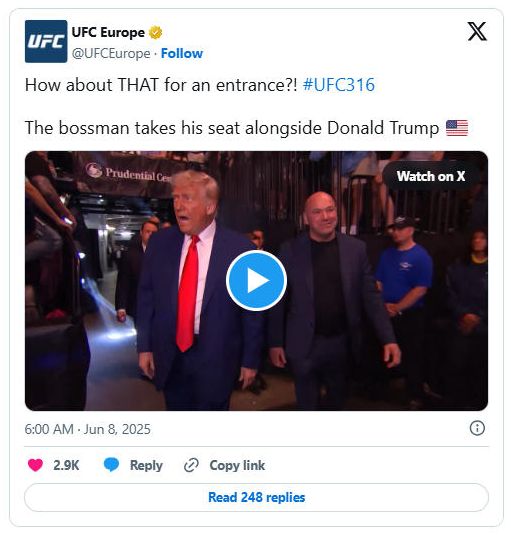Image resolution: width=511 pixels, height=535 pixels.
Task: Click the gold verified badge
Action: 156,32
